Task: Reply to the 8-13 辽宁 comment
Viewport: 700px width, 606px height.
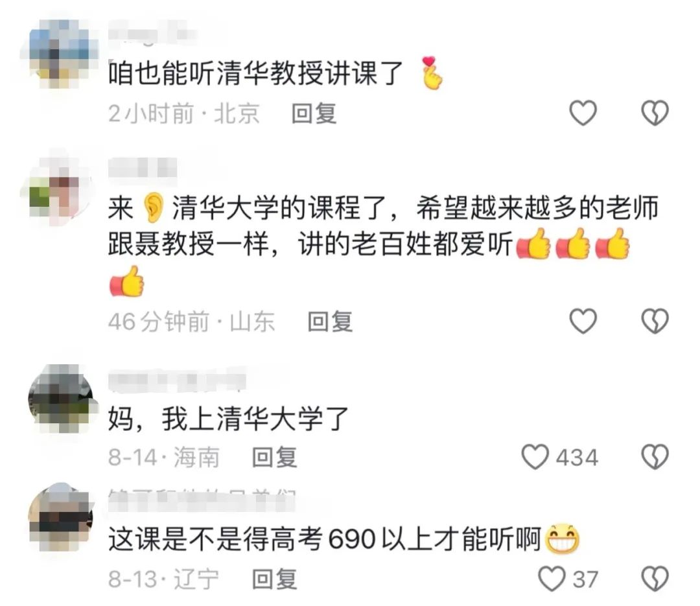Action: click(x=275, y=579)
